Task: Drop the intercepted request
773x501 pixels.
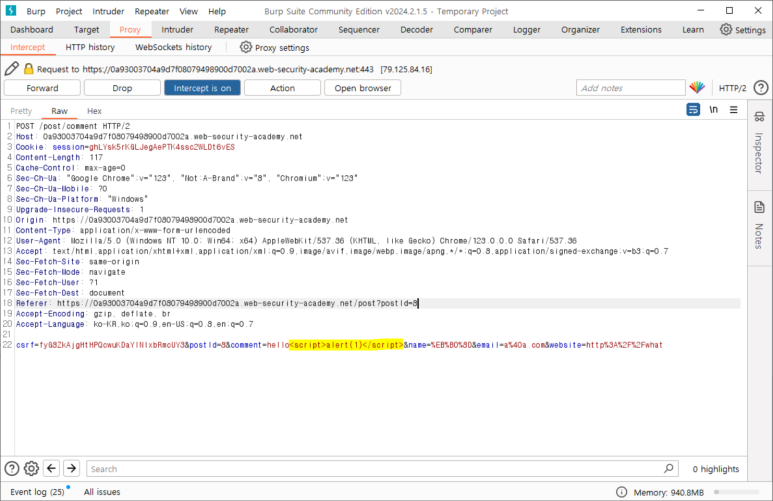Action: coord(122,88)
